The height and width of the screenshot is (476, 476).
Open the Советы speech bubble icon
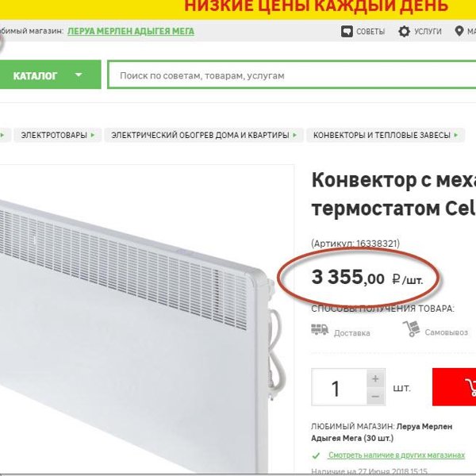347,31
